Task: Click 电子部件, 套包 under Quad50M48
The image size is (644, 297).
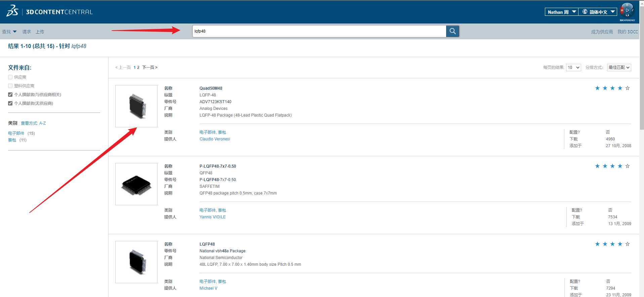Action: tap(213, 132)
